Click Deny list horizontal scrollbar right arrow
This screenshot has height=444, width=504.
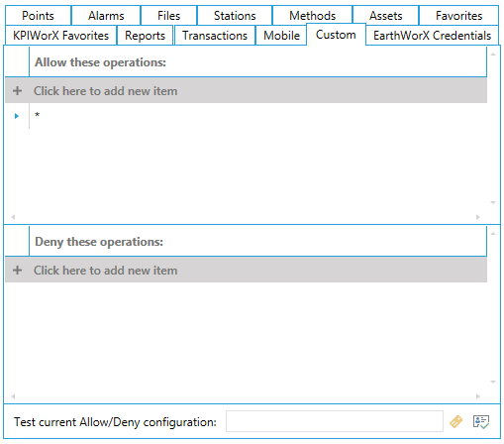478,396
